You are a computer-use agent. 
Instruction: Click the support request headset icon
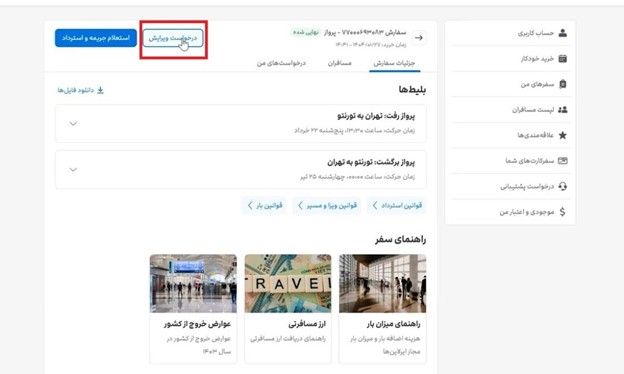tap(562, 186)
